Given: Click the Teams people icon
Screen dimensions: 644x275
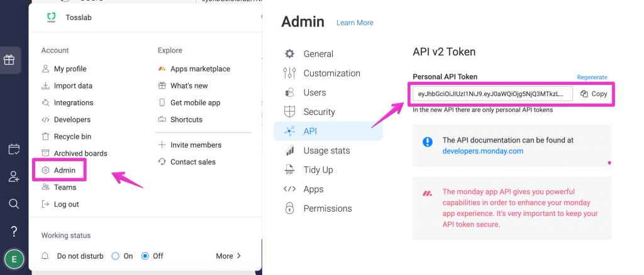Looking at the screenshot, I should click(x=45, y=187).
